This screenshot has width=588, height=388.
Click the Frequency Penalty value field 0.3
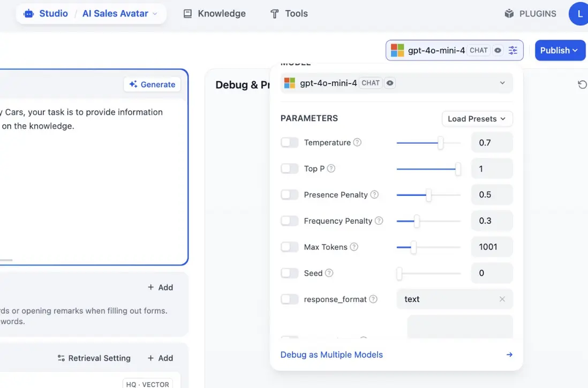[x=492, y=221]
